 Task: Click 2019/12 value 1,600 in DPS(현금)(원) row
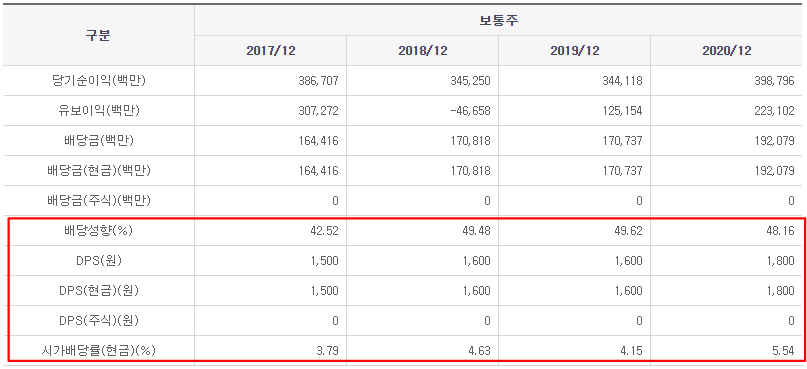628,290
